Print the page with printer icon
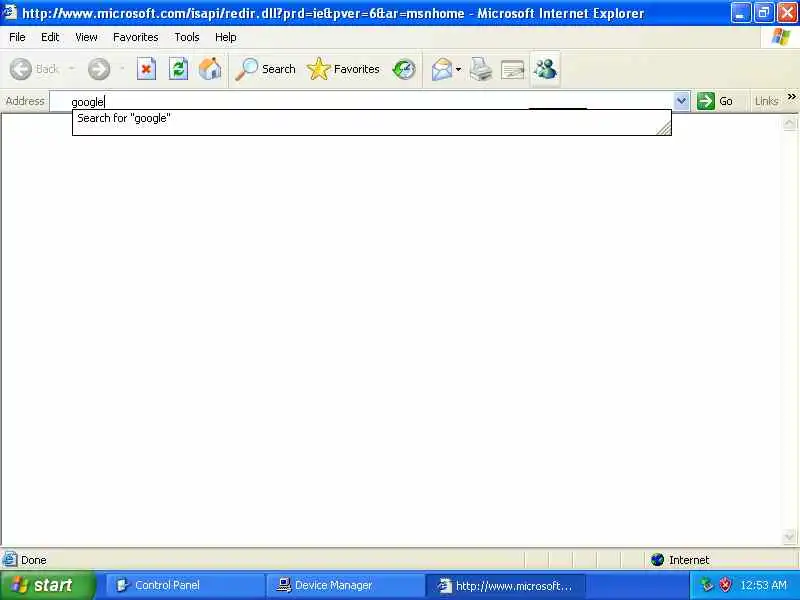Image resolution: width=800 pixels, height=600 pixels. click(481, 69)
